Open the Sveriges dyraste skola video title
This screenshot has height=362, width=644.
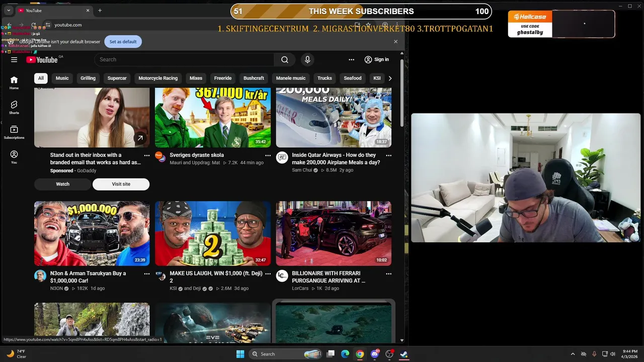197,155
